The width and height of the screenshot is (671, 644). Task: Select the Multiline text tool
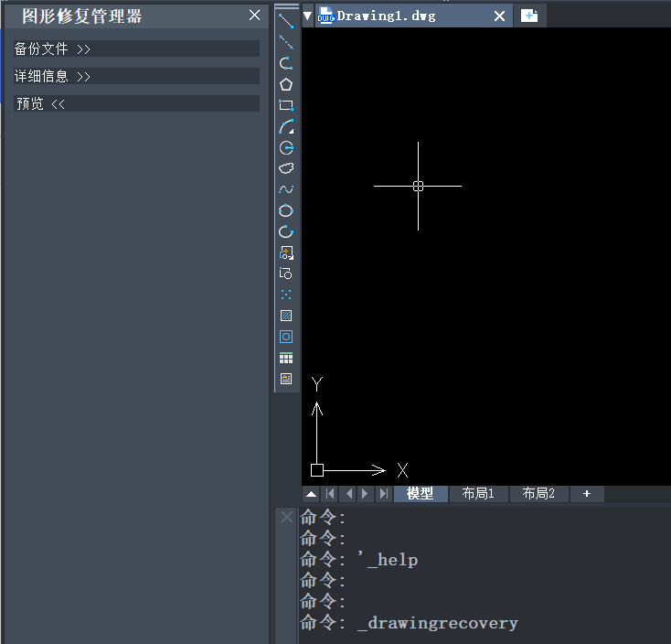[286, 379]
